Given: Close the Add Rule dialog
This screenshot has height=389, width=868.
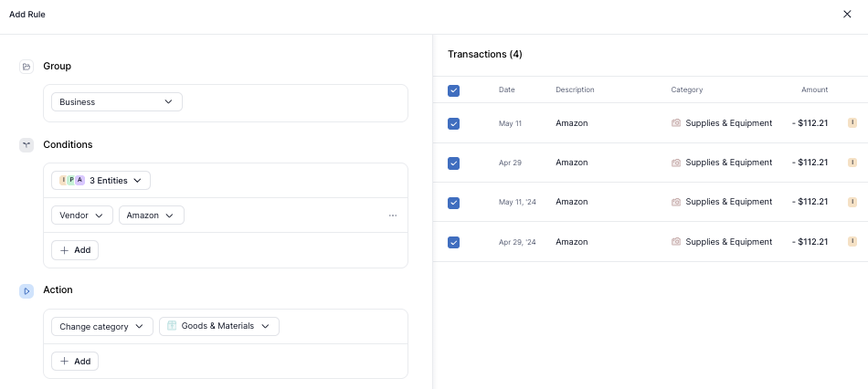Looking at the screenshot, I should (x=847, y=15).
